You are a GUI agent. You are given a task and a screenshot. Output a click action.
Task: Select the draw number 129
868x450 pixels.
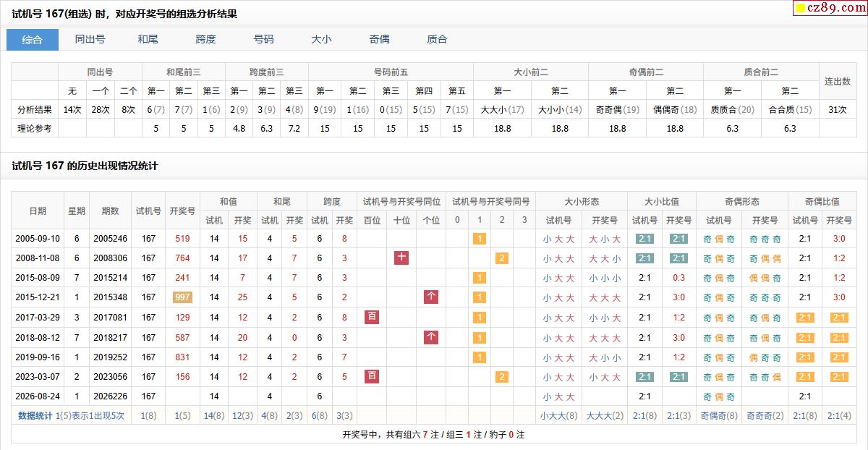[182, 318]
